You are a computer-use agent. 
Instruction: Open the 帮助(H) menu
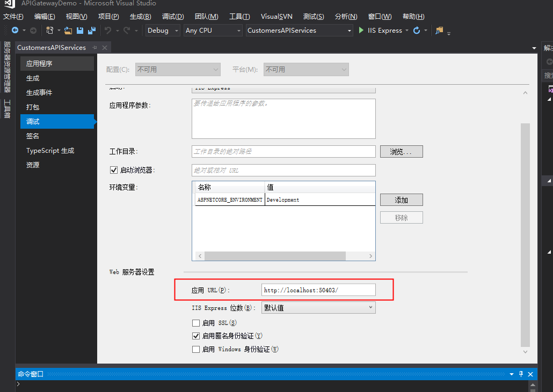pos(413,17)
